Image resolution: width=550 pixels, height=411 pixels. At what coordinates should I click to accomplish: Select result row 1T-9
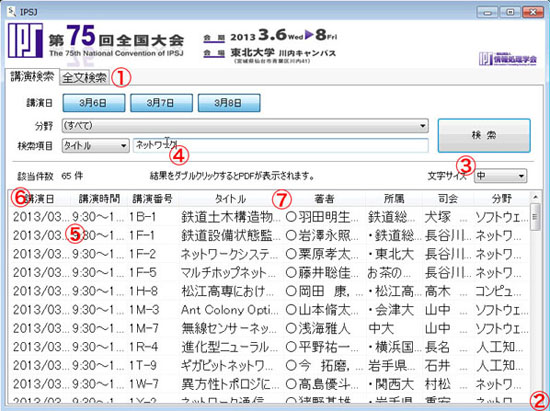point(269,366)
